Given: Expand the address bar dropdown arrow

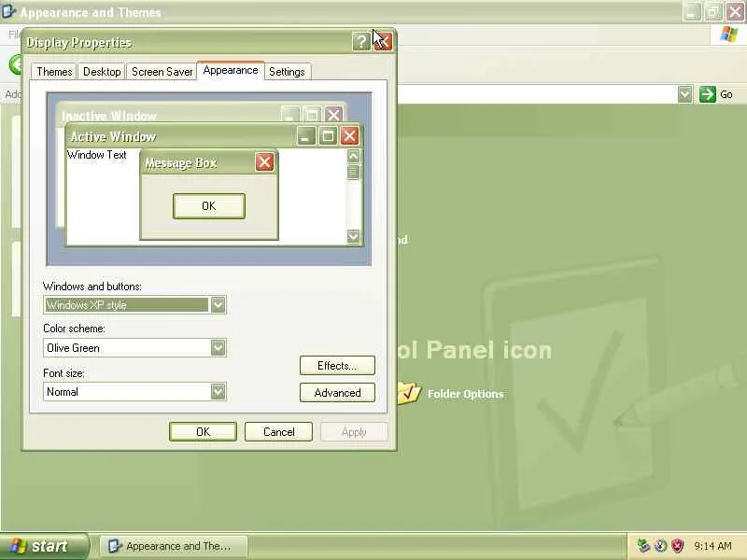Looking at the screenshot, I should pyautogui.click(x=684, y=94).
